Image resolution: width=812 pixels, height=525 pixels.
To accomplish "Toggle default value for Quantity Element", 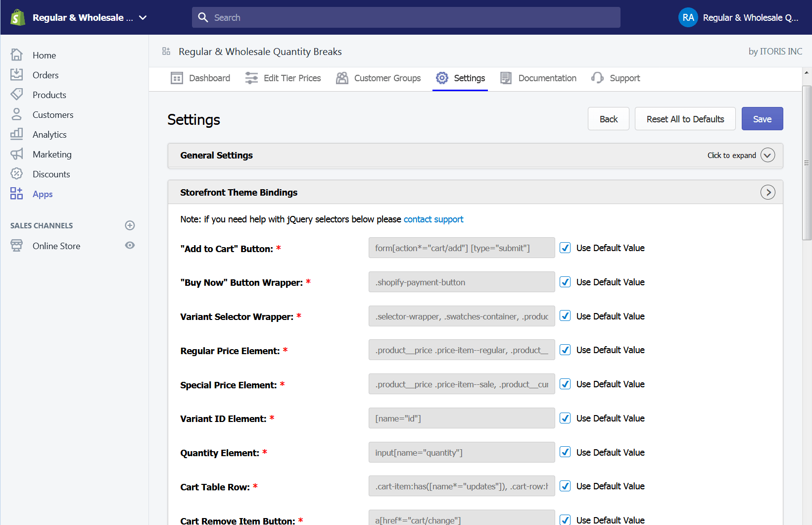I will [565, 452].
